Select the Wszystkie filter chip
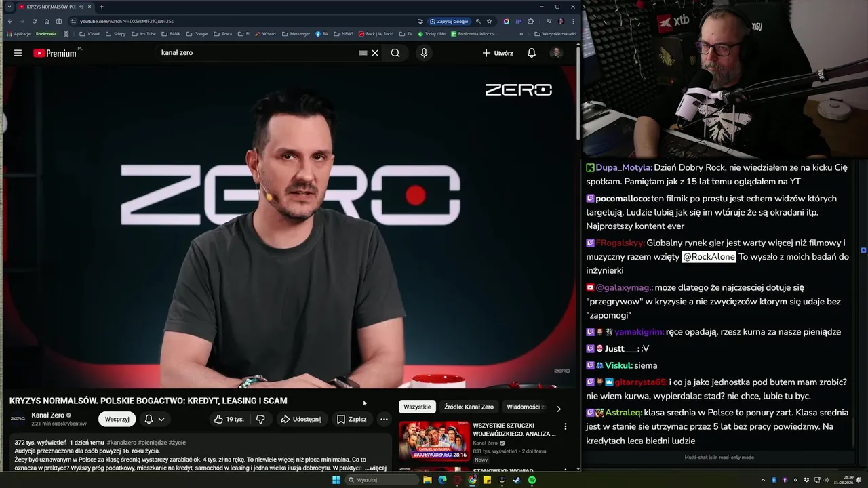 click(x=417, y=407)
